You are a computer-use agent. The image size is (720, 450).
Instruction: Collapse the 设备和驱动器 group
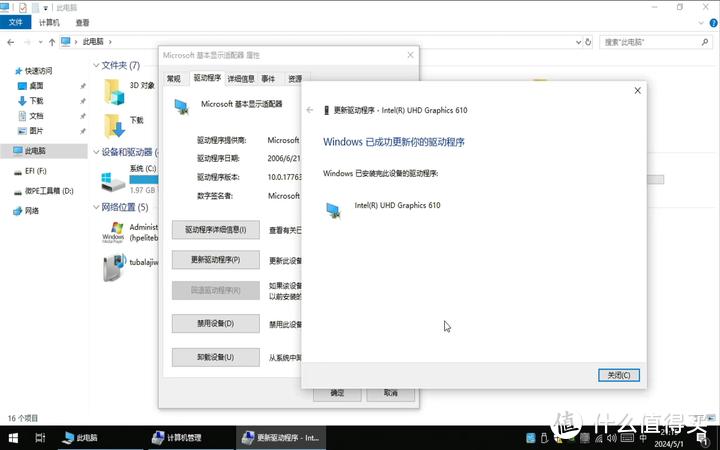click(x=96, y=152)
